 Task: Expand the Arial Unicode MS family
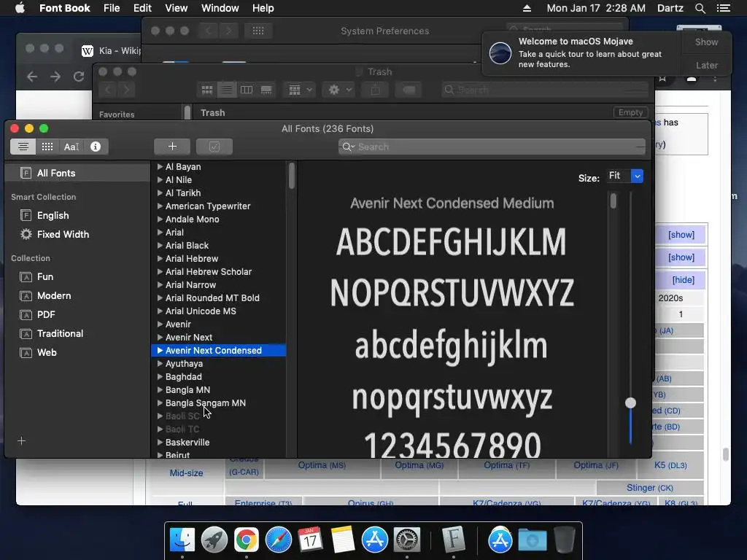tap(160, 311)
